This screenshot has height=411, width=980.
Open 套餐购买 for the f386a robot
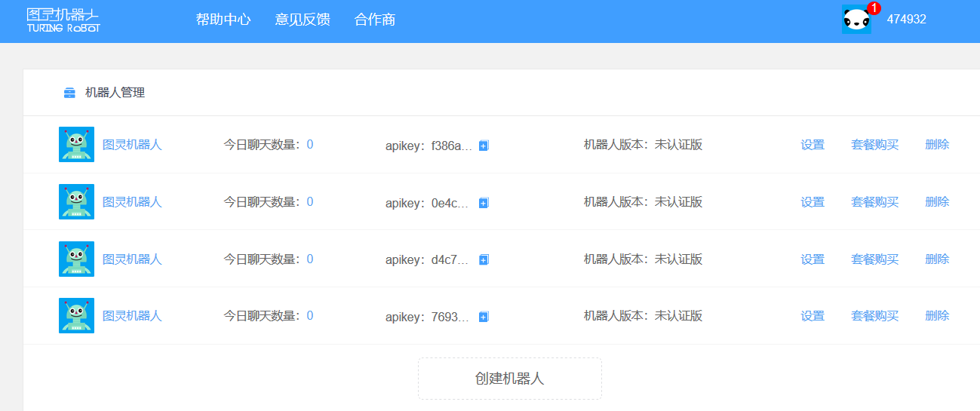click(x=875, y=145)
